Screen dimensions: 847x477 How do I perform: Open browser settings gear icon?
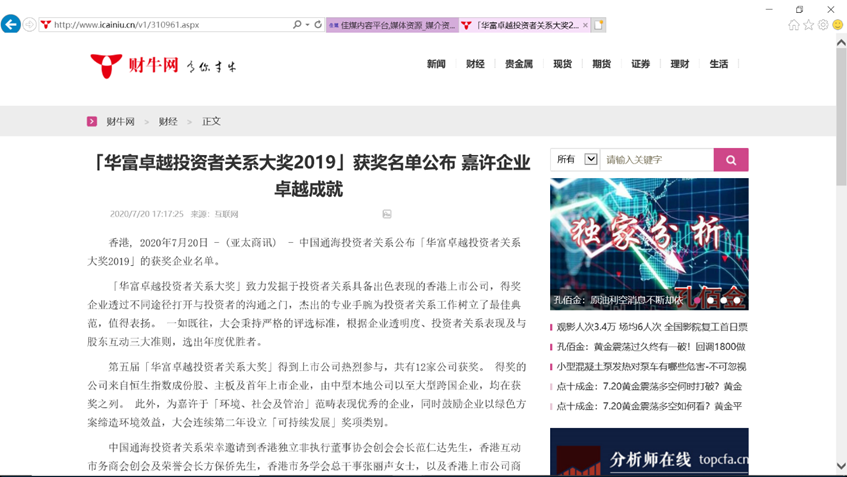[x=823, y=25]
